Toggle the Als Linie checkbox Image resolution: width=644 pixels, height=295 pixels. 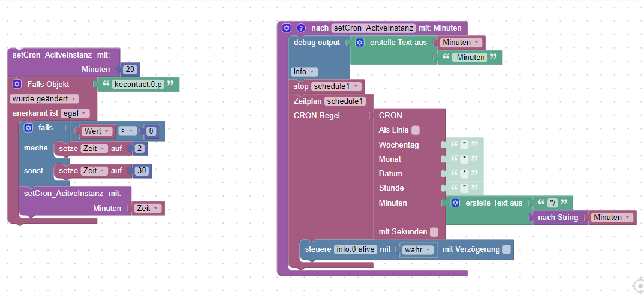tap(416, 130)
